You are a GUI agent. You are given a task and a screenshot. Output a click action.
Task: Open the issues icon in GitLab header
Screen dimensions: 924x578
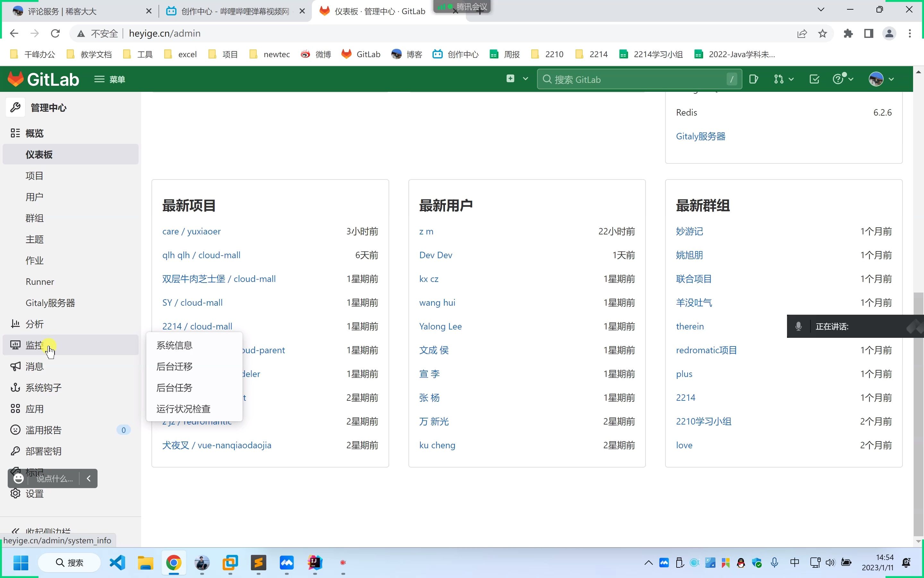coord(753,79)
